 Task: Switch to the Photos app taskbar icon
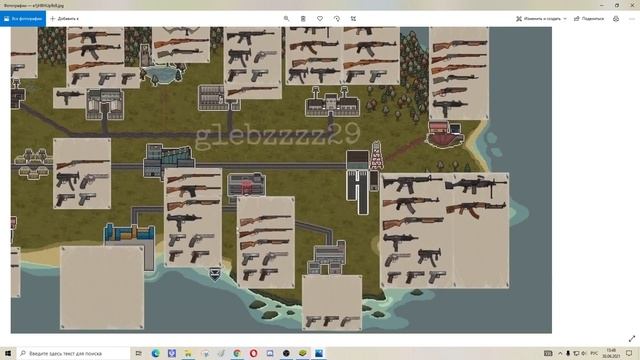(x=319, y=353)
